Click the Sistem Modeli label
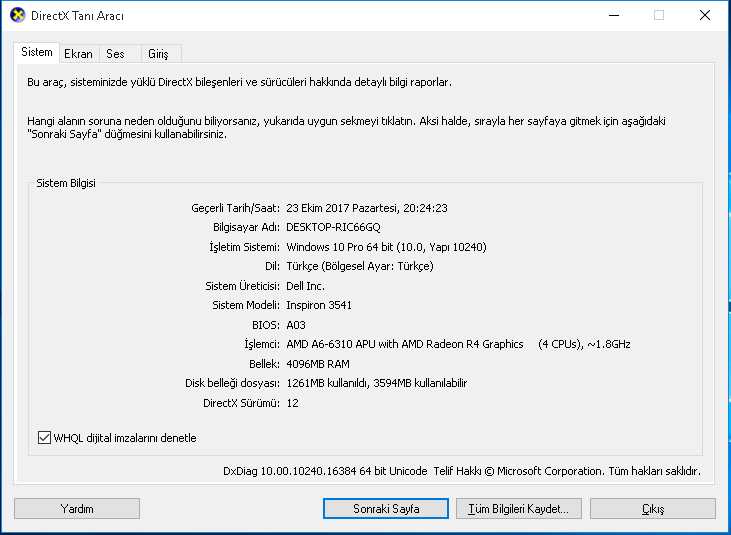The width and height of the screenshot is (731, 535). coord(246,305)
